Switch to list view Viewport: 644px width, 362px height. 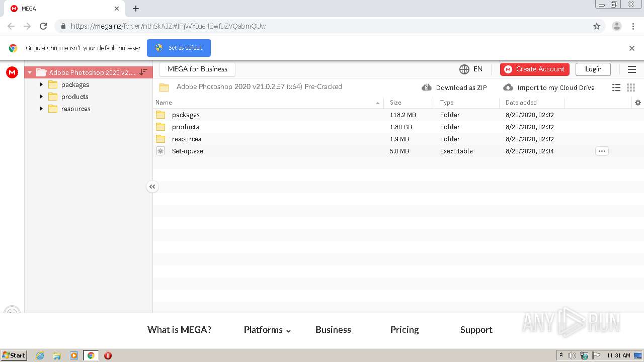click(616, 87)
